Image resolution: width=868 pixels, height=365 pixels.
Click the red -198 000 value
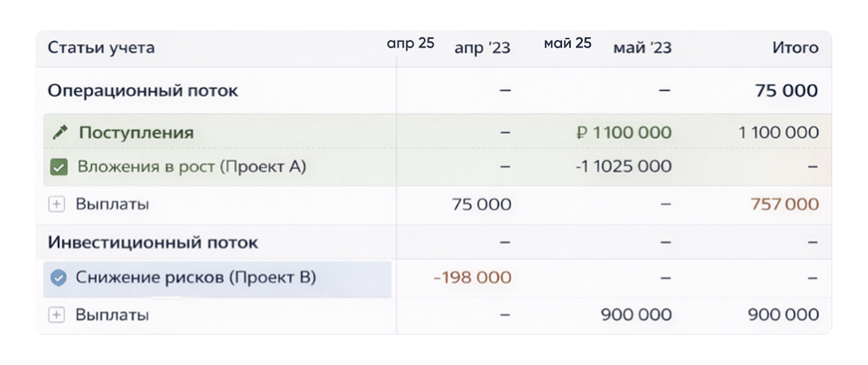click(473, 278)
